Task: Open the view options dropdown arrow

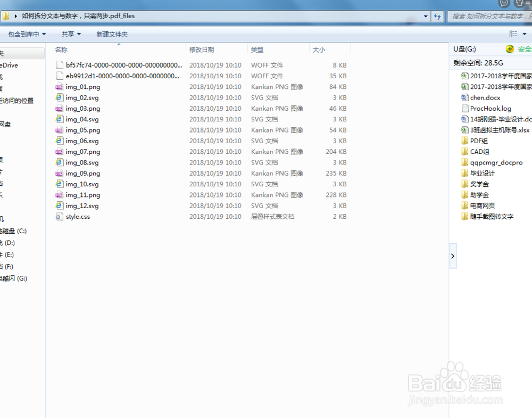Action: click(525, 34)
